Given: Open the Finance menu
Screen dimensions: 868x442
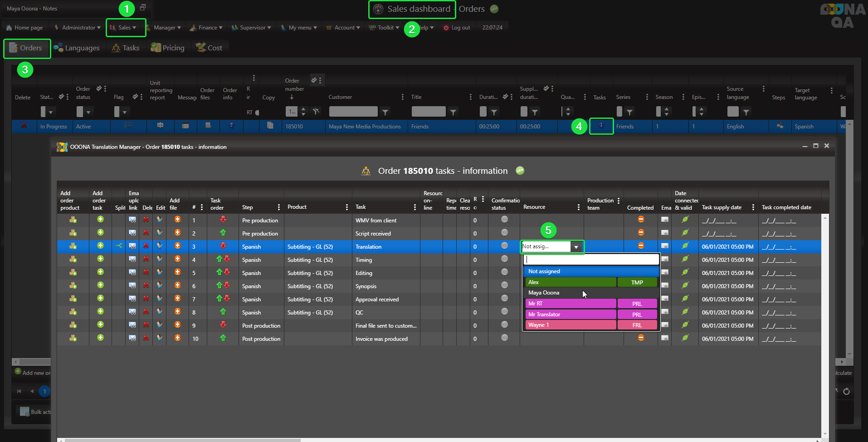Looking at the screenshot, I should point(207,28).
